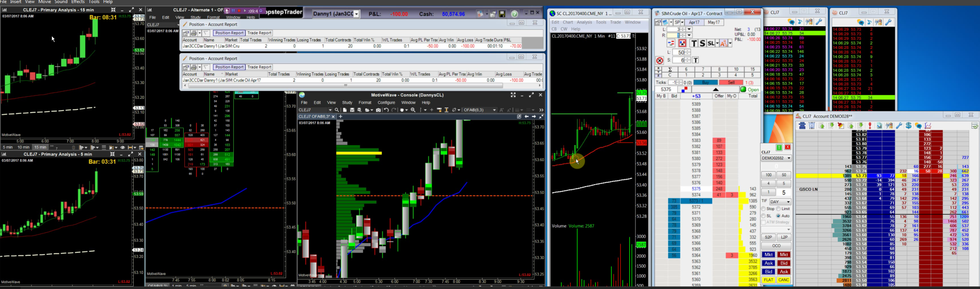Click the red exclamation icon in CLJ7 Account toolbar
980x289 pixels.
[x=870, y=126]
